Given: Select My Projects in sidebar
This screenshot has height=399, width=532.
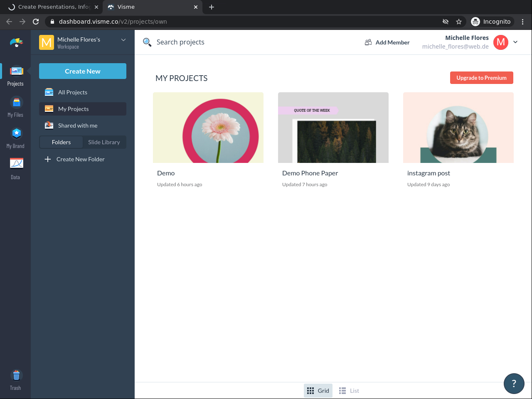Looking at the screenshot, I should [83, 109].
